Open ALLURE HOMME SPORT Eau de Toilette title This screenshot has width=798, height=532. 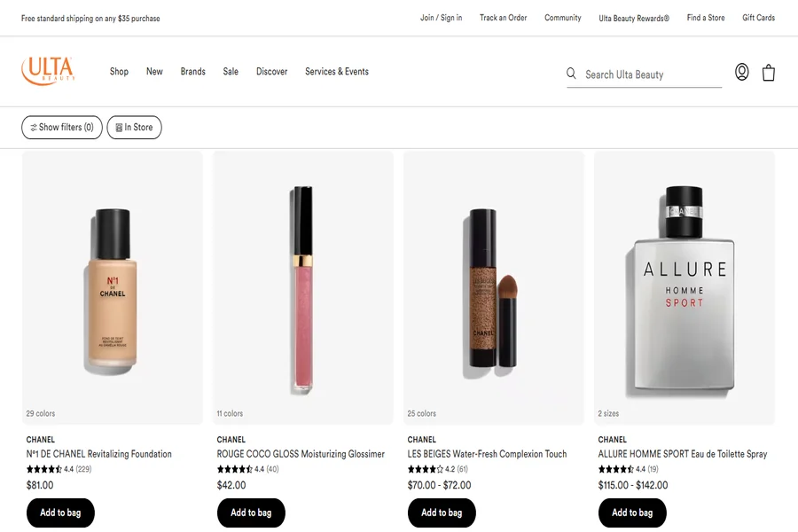(683, 454)
